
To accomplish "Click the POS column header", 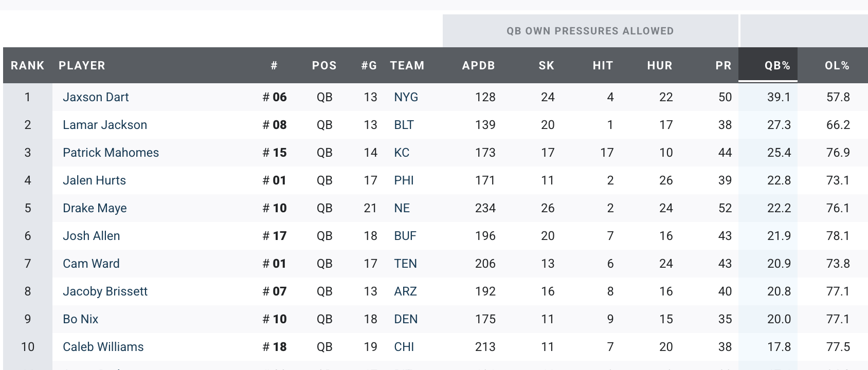I will [324, 66].
